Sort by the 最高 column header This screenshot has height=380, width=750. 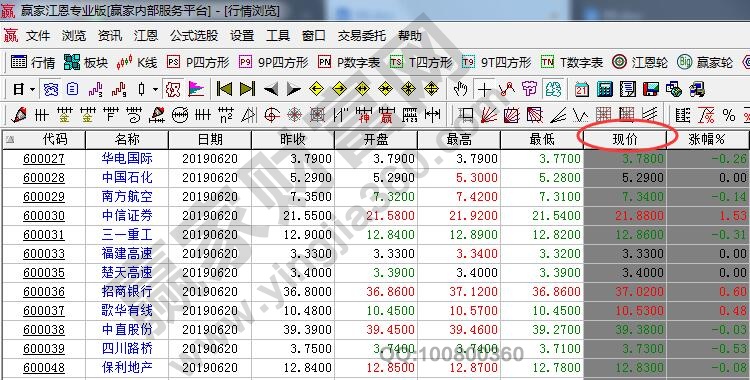click(x=459, y=139)
